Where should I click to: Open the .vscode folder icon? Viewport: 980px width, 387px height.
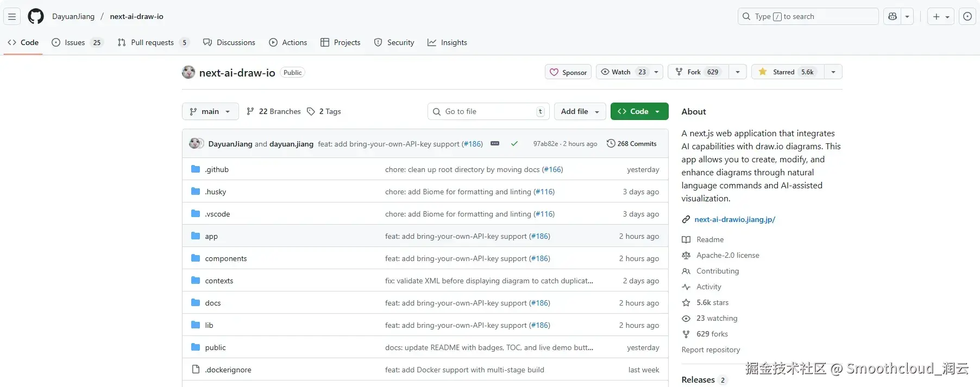pyautogui.click(x=196, y=214)
